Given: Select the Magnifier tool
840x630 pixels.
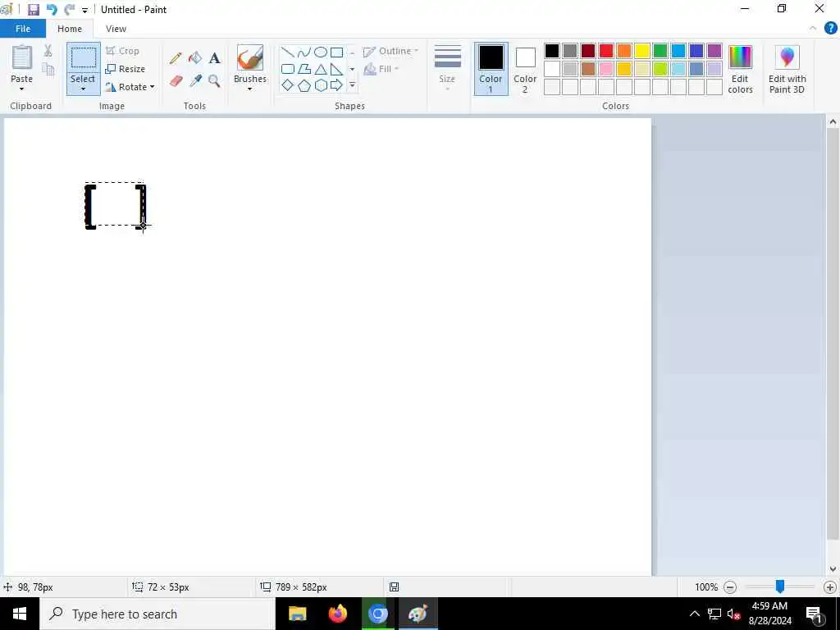Looking at the screenshot, I should pos(214,81).
